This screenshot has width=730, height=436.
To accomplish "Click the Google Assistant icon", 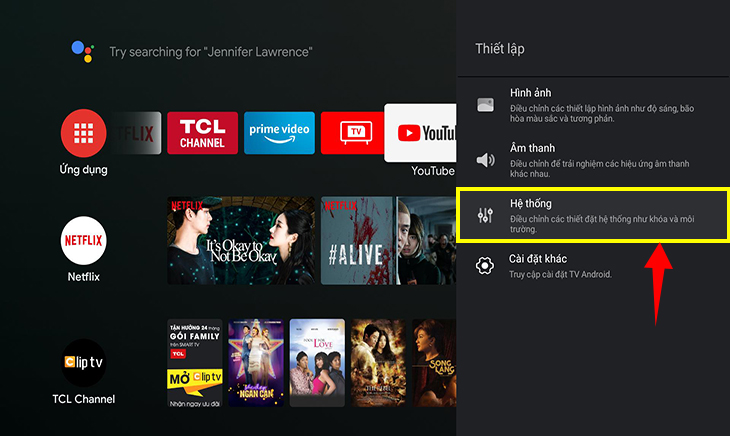I will (x=82, y=51).
